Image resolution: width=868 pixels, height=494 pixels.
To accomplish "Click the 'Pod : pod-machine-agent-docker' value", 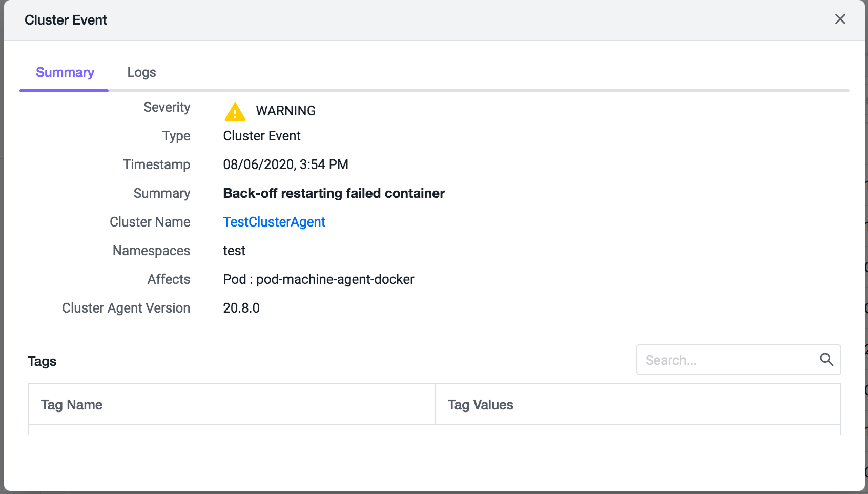I will (319, 279).
